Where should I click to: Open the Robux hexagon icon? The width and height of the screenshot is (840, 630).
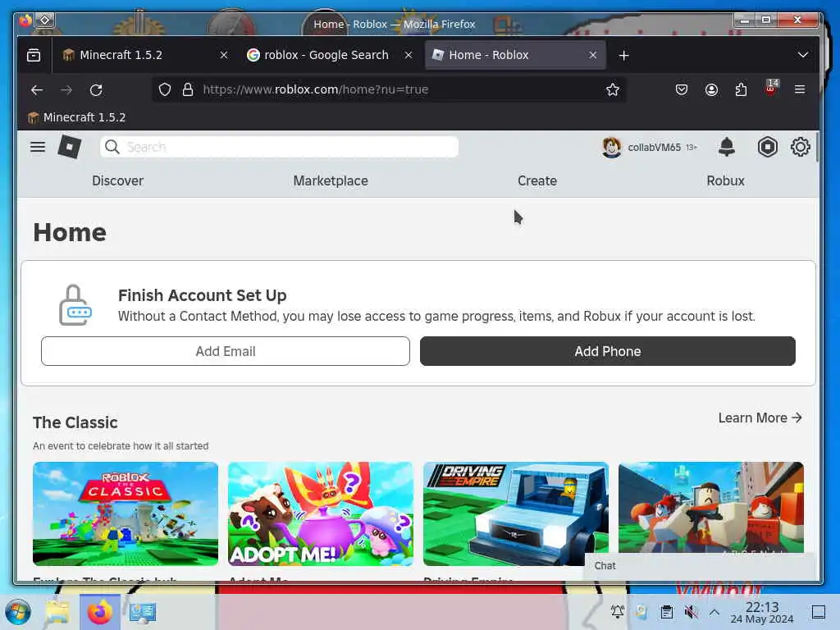tap(767, 147)
